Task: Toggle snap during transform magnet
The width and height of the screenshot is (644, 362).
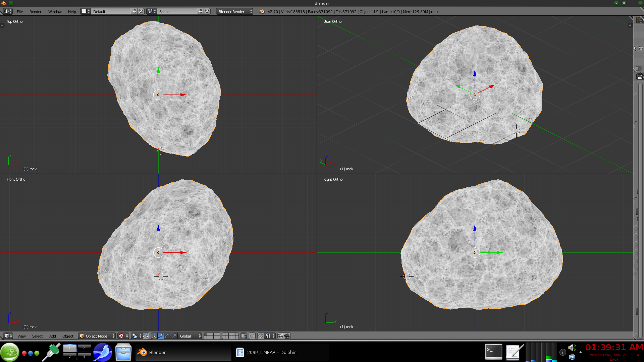Action: pos(261,336)
